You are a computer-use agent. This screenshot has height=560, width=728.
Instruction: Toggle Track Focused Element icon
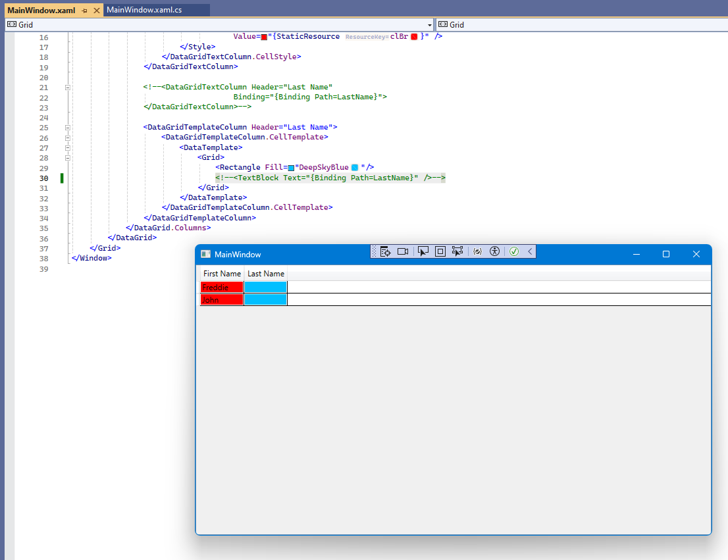457,251
